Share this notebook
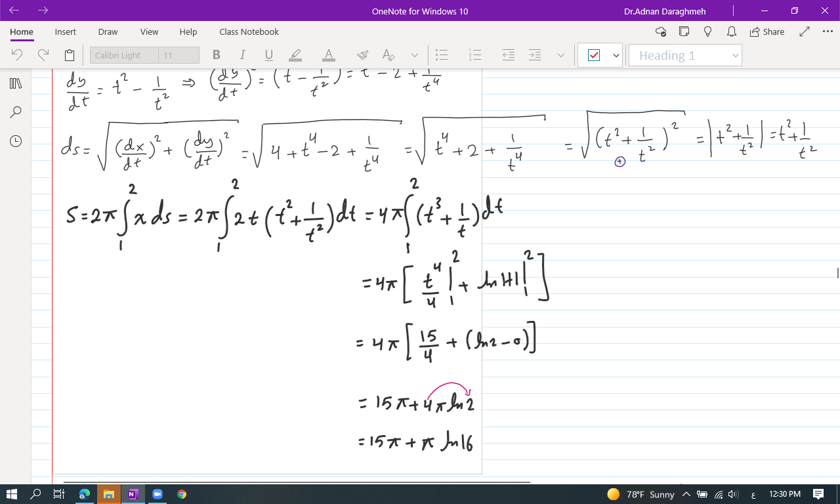The image size is (840, 504). point(767,31)
